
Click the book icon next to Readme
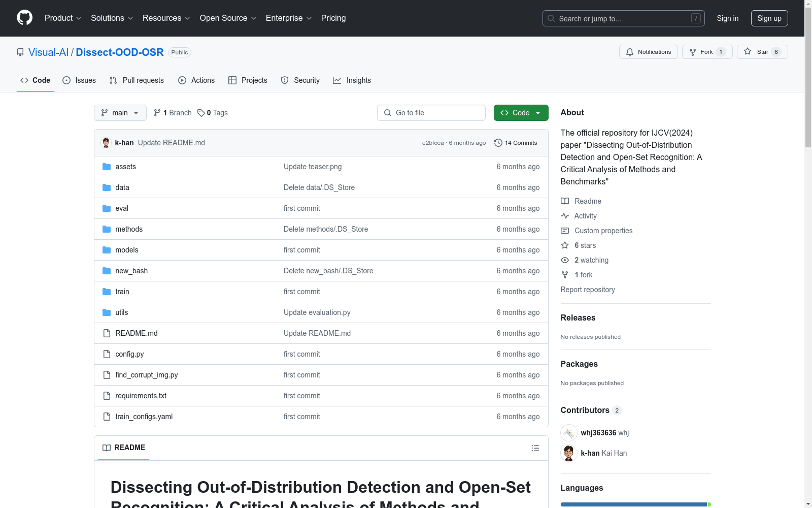point(565,201)
